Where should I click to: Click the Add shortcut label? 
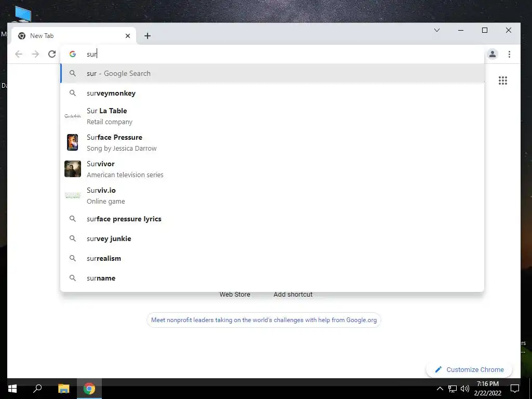click(293, 295)
